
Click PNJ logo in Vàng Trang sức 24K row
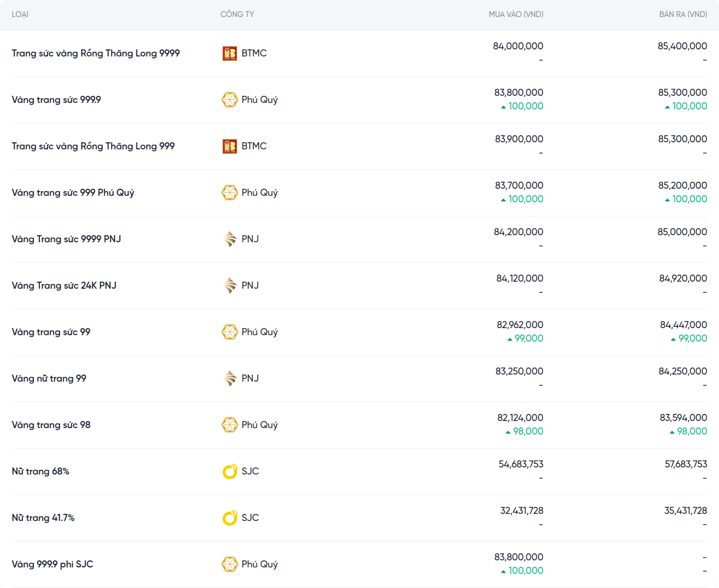(x=229, y=286)
